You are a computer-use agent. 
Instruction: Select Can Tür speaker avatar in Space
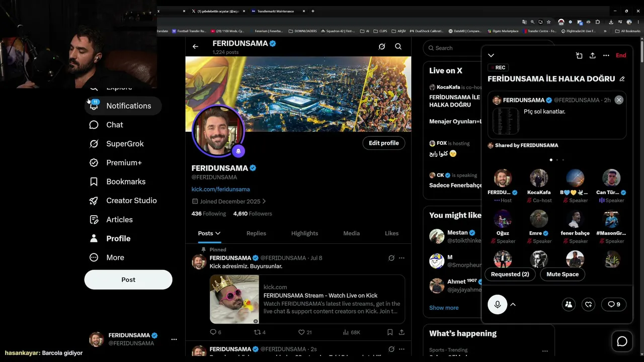(611, 178)
